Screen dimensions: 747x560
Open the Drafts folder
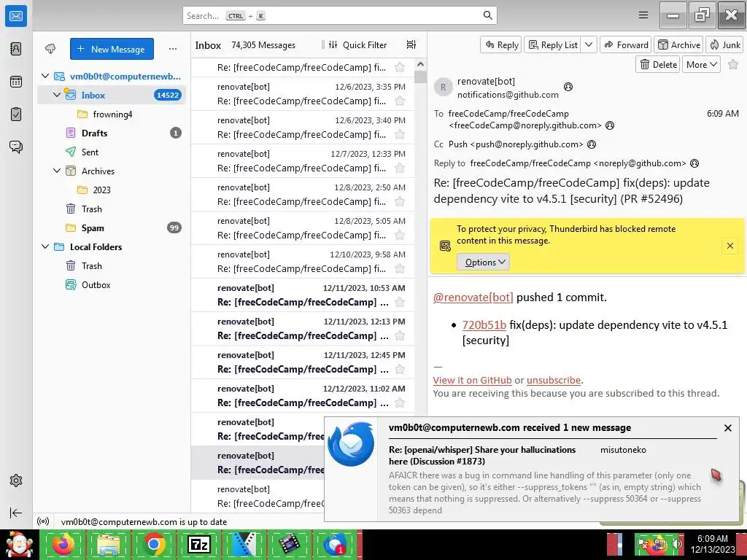click(112, 133)
